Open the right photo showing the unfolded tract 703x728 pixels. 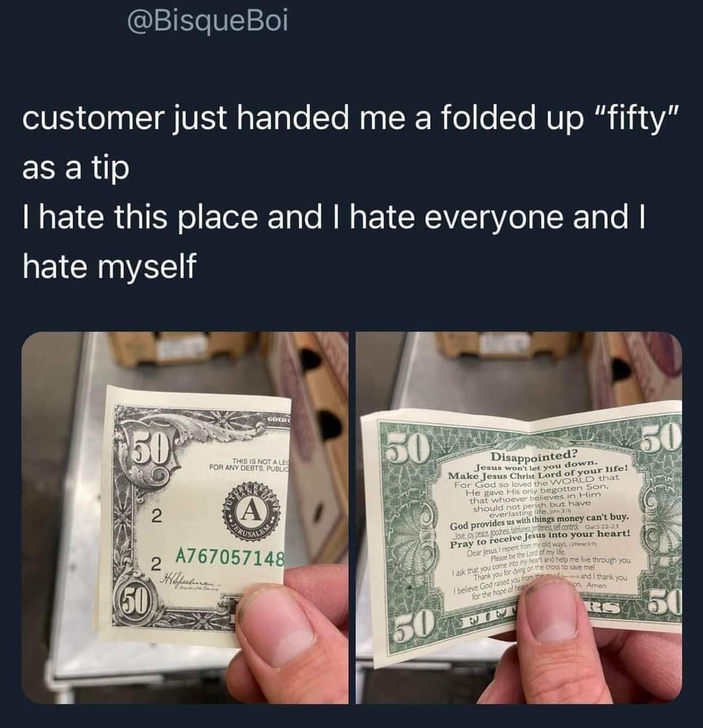tap(519, 517)
